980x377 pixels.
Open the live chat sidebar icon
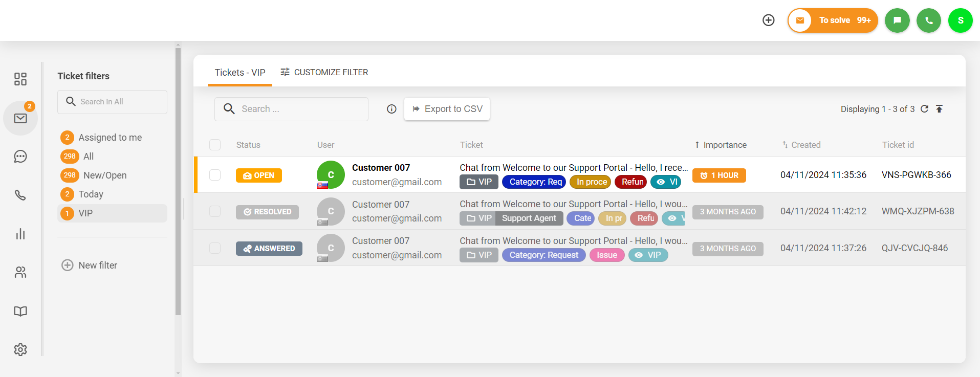(x=20, y=157)
